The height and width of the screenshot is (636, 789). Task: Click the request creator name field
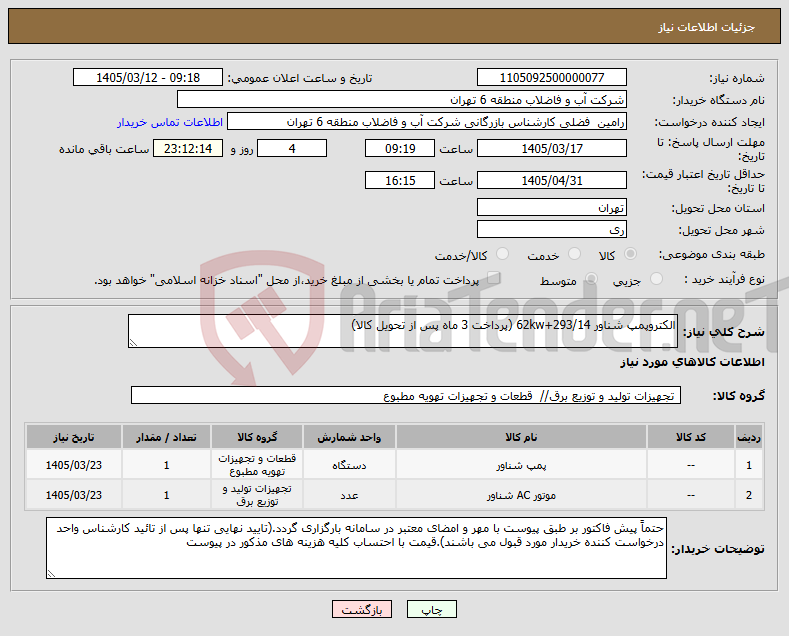click(427, 122)
